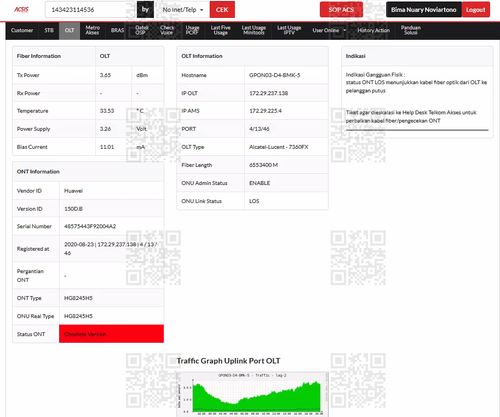Open the Check Voice tab
The image size is (500, 417).
[167, 30]
